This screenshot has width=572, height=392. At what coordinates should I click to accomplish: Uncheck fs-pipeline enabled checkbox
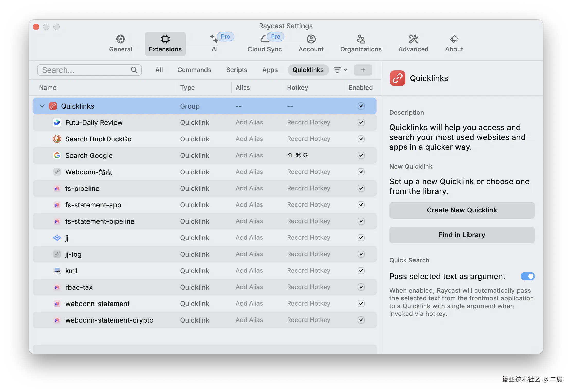click(361, 188)
